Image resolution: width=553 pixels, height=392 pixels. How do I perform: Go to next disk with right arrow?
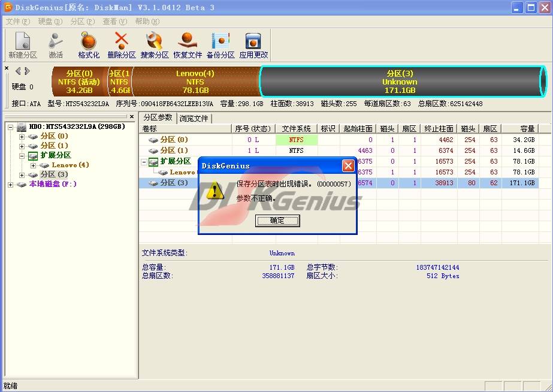[27, 71]
